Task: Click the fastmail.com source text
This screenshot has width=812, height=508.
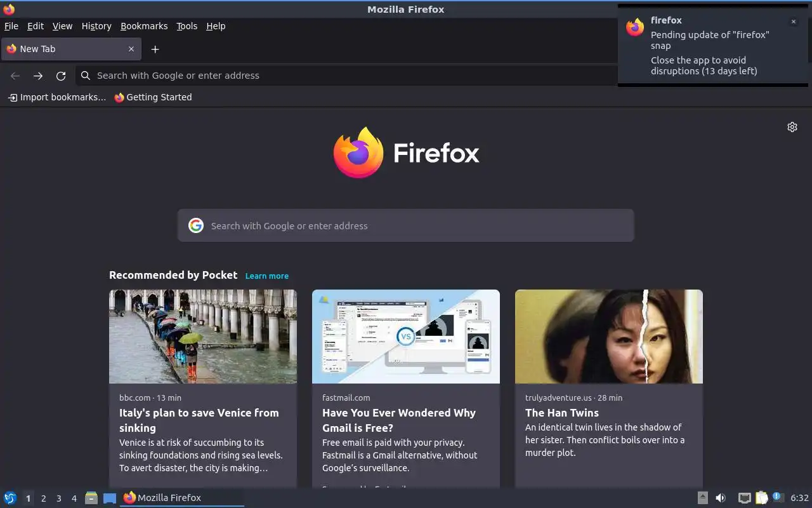Action: coord(346,398)
